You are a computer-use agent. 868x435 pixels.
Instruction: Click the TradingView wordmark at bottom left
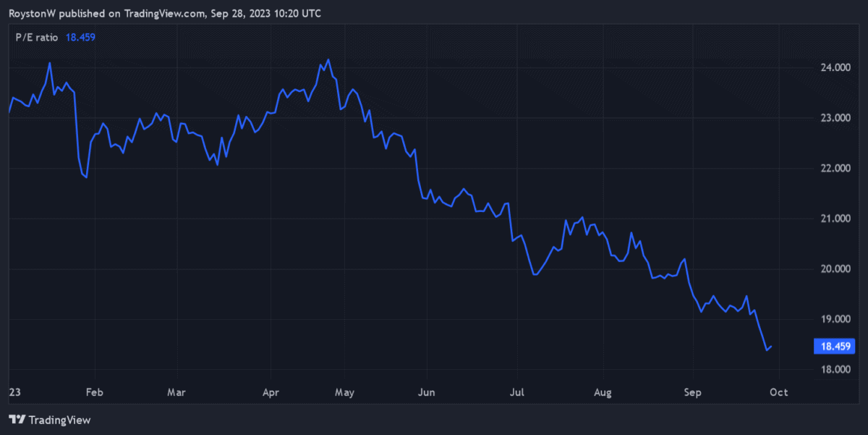tap(60, 420)
